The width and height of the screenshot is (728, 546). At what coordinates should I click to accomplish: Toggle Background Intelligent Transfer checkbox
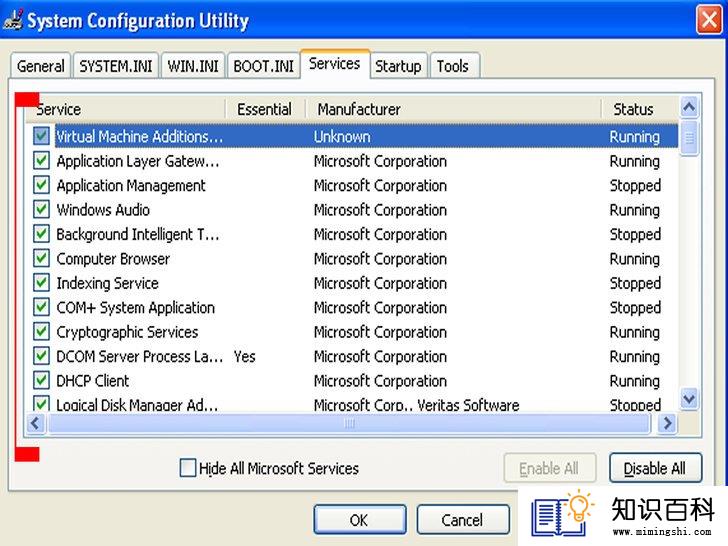click(x=41, y=234)
